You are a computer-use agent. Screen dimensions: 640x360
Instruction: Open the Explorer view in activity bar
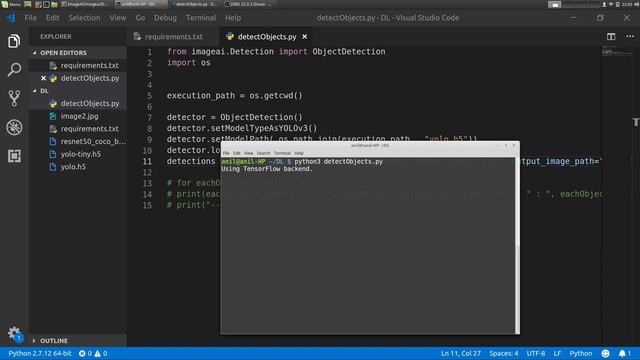click(14, 41)
